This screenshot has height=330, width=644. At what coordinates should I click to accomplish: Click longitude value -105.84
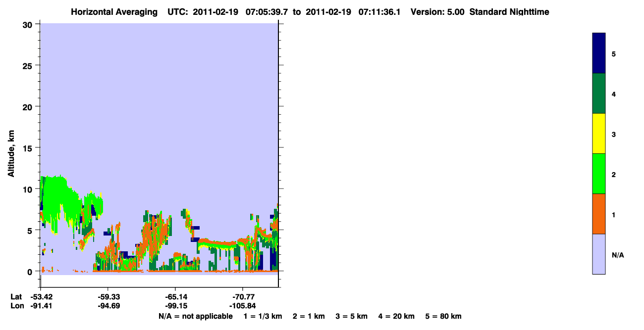(242, 306)
